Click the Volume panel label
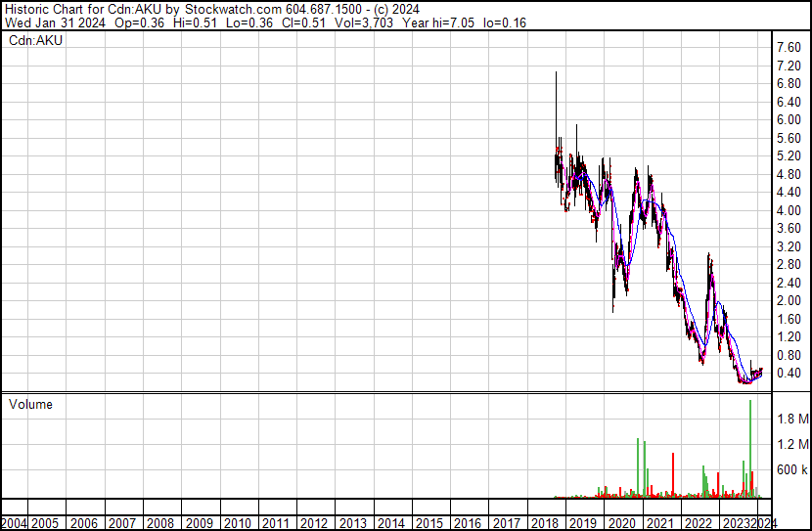Image resolution: width=812 pixels, height=531 pixels. (x=30, y=404)
